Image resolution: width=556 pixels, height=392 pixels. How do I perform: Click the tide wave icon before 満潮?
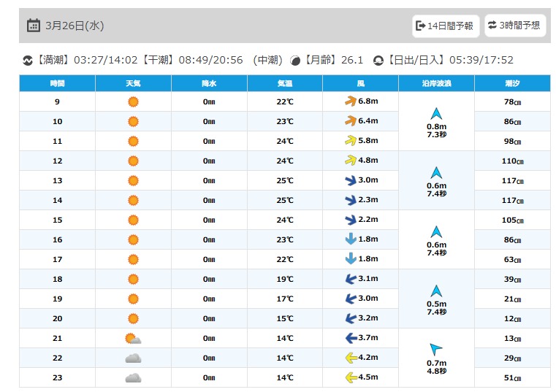tap(28, 61)
